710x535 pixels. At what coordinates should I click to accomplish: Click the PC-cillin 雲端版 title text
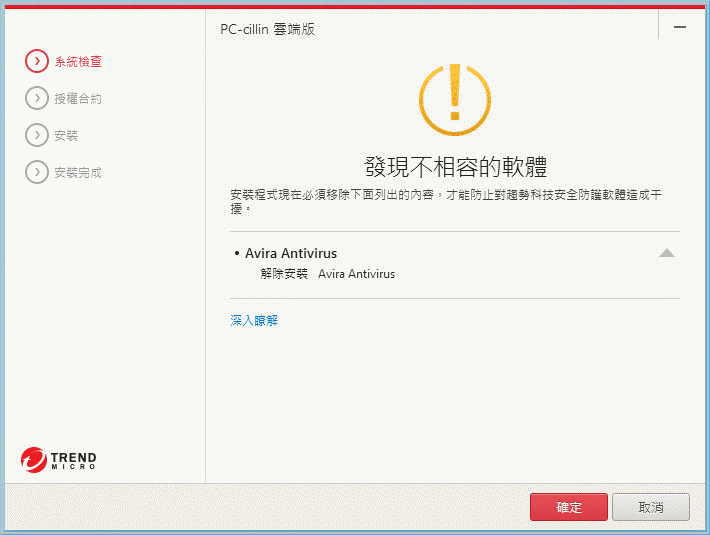[267, 29]
